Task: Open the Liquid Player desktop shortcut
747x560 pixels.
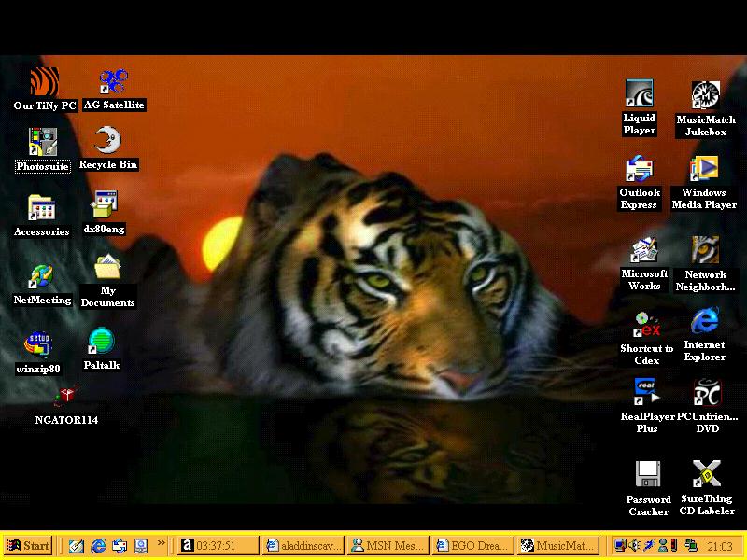Action: pyautogui.click(x=640, y=94)
